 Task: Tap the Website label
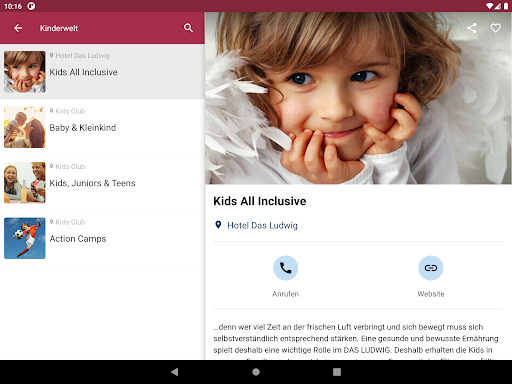click(431, 294)
